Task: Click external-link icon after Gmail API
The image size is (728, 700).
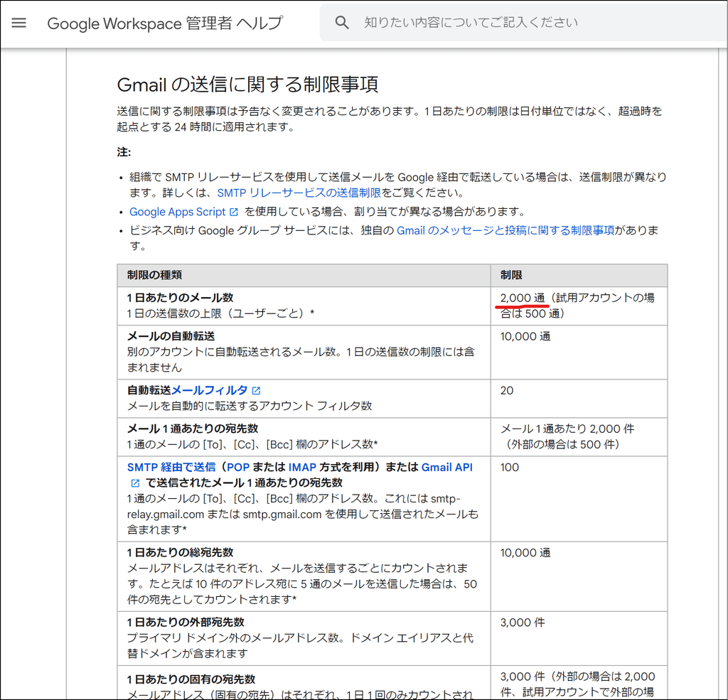Action: point(135,483)
